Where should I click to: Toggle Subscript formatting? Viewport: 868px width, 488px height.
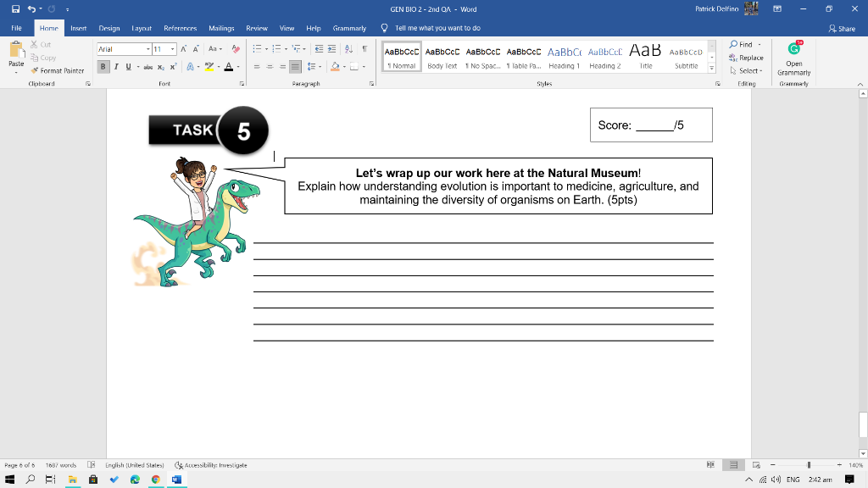coord(160,67)
